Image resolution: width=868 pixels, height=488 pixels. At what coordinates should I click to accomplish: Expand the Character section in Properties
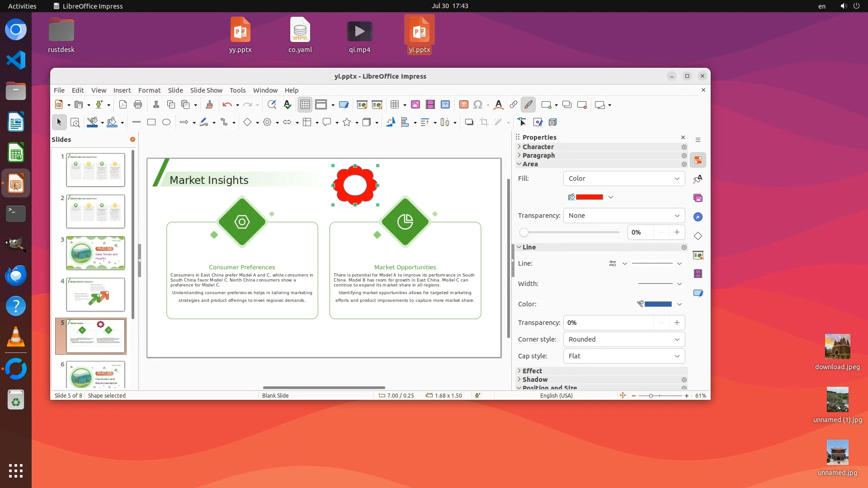(x=538, y=147)
